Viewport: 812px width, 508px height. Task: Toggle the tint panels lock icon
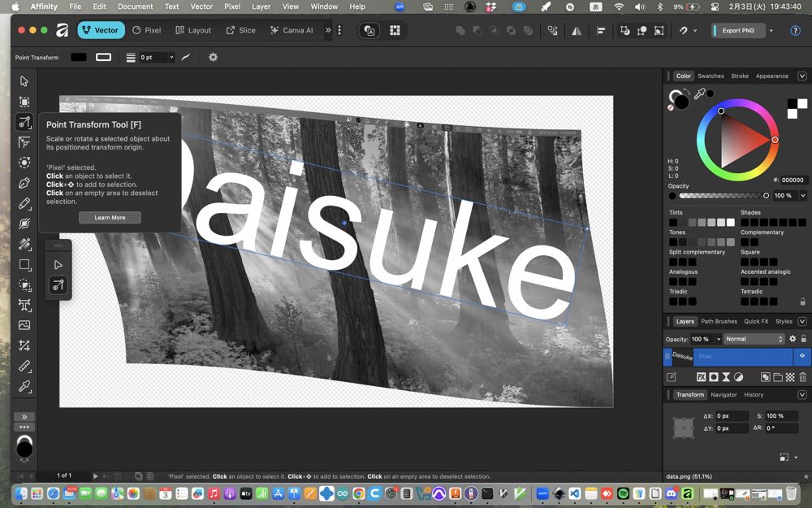(803, 302)
